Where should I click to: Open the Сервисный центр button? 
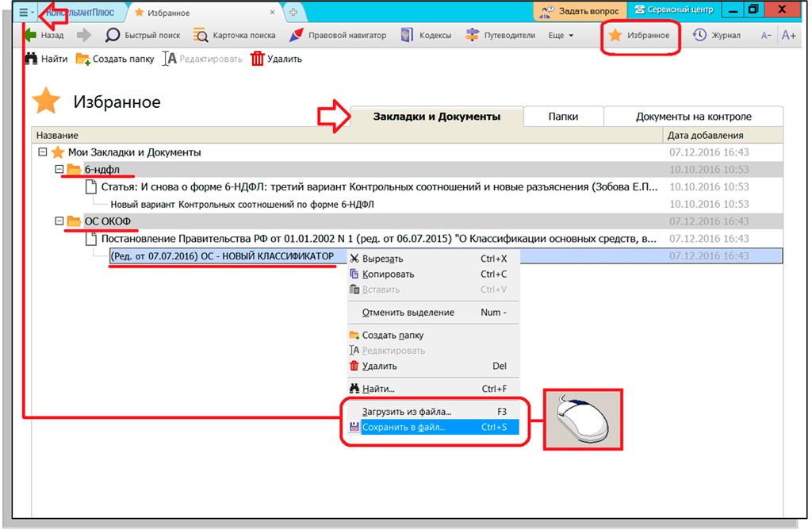(674, 10)
